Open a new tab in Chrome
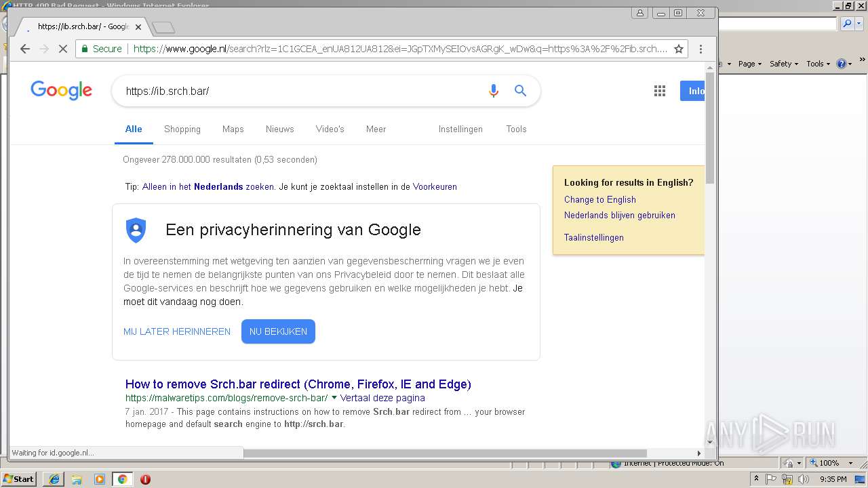This screenshot has width=868, height=488. (163, 28)
